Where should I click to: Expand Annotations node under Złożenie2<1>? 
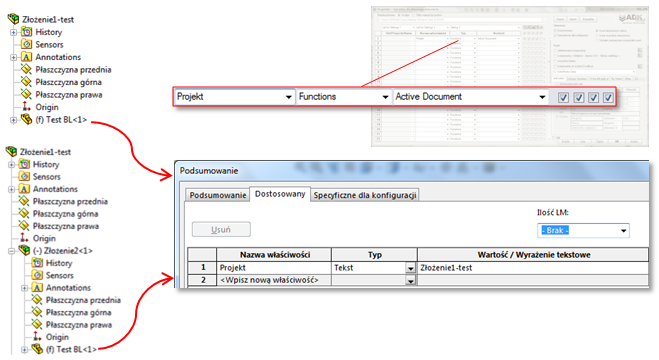24,288
